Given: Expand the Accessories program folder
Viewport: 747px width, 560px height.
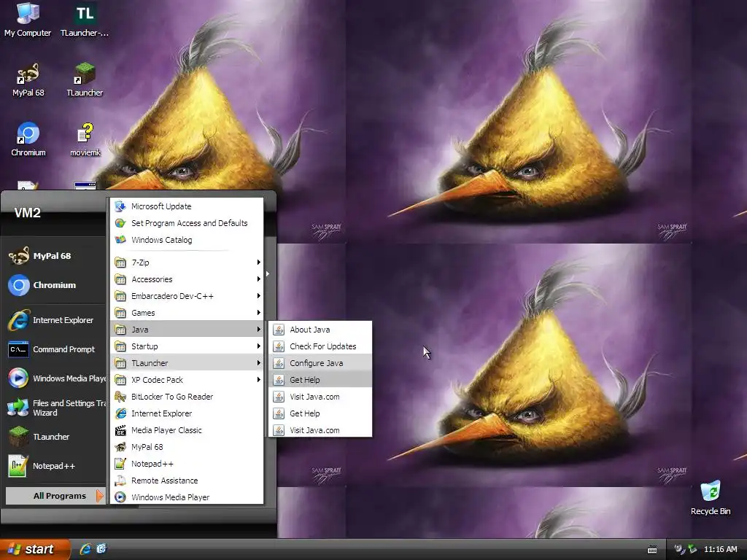Looking at the screenshot, I should click(x=187, y=279).
